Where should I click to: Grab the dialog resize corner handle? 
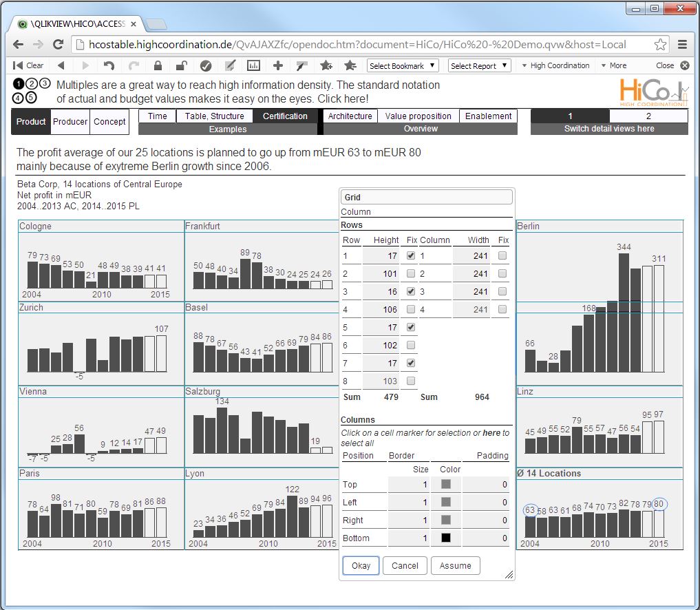pos(509,575)
